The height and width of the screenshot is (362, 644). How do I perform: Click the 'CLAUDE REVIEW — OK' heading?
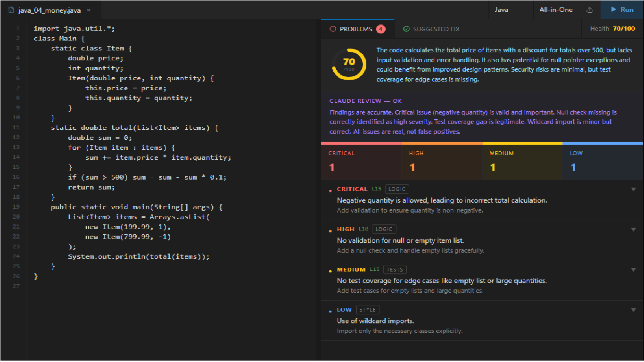point(366,101)
